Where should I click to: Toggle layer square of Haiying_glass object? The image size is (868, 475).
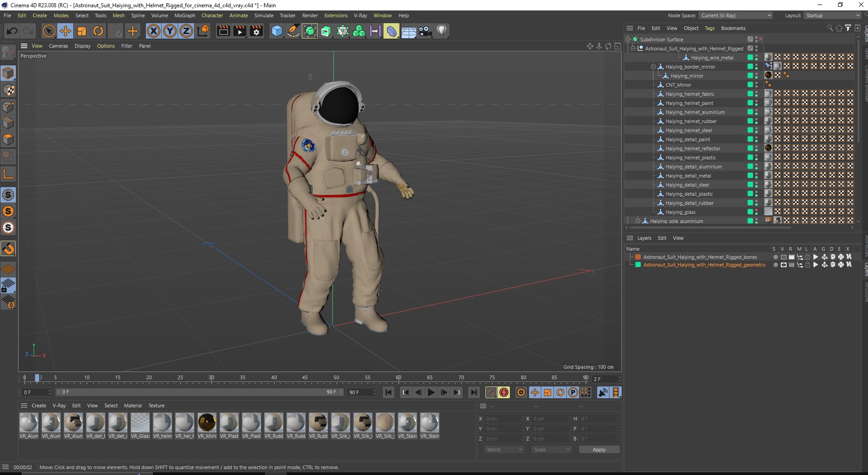coord(750,212)
